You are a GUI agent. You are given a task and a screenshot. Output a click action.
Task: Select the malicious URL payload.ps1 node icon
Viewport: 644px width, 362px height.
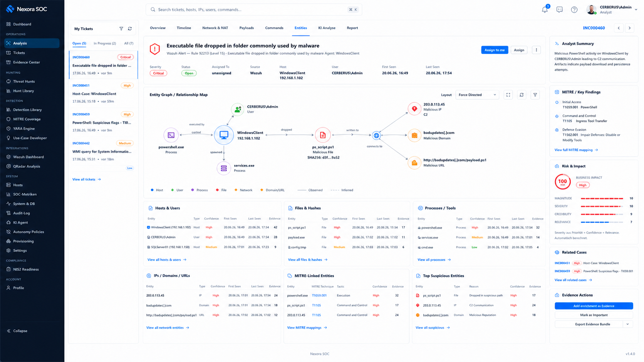[x=414, y=163]
